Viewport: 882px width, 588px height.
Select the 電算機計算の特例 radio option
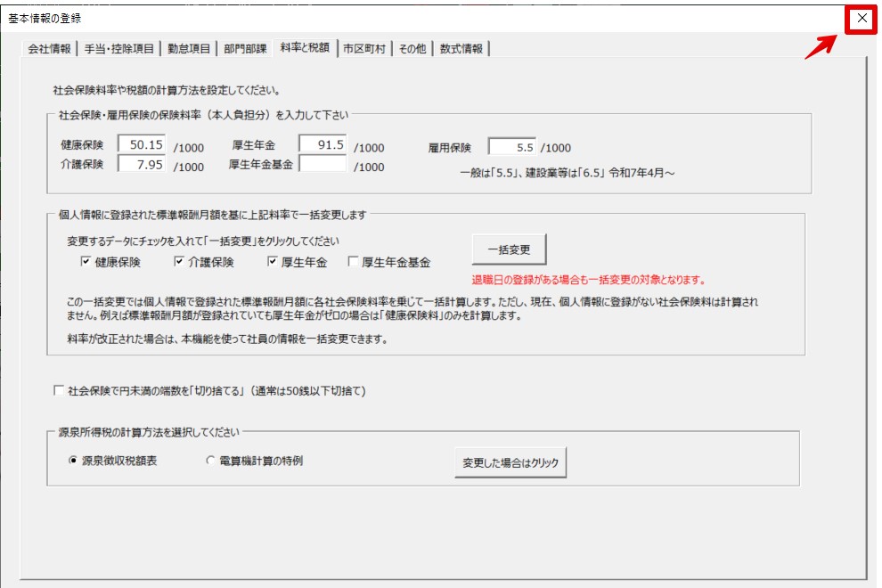(x=211, y=461)
